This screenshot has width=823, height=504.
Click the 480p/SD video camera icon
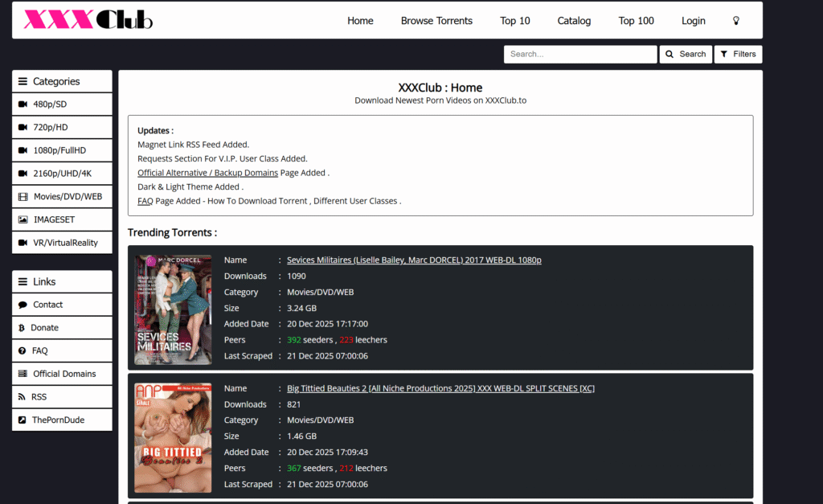[23, 104]
